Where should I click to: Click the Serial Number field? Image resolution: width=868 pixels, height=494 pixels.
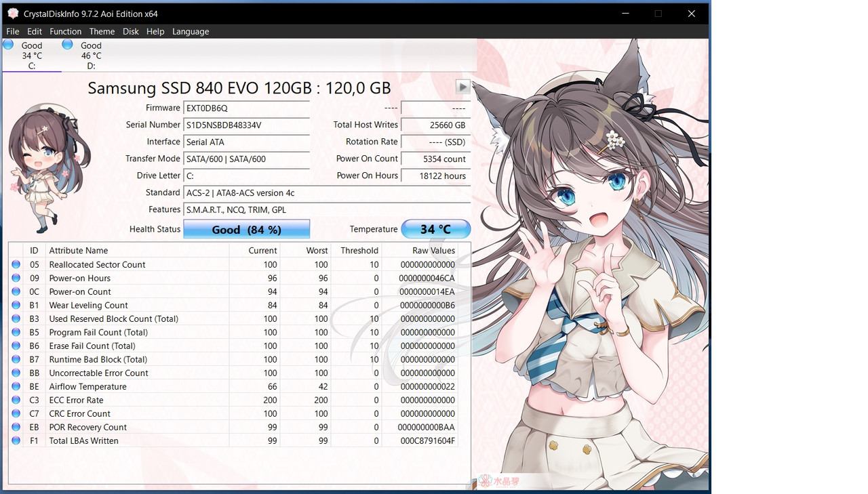pyautogui.click(x=246, y=125)
